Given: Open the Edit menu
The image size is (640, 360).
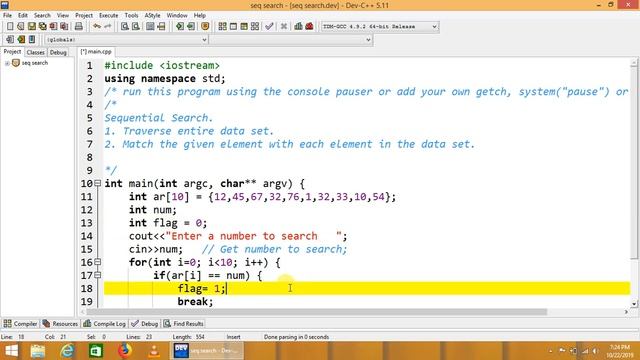Looking at the screenshot, I should (x=23, y=16).
